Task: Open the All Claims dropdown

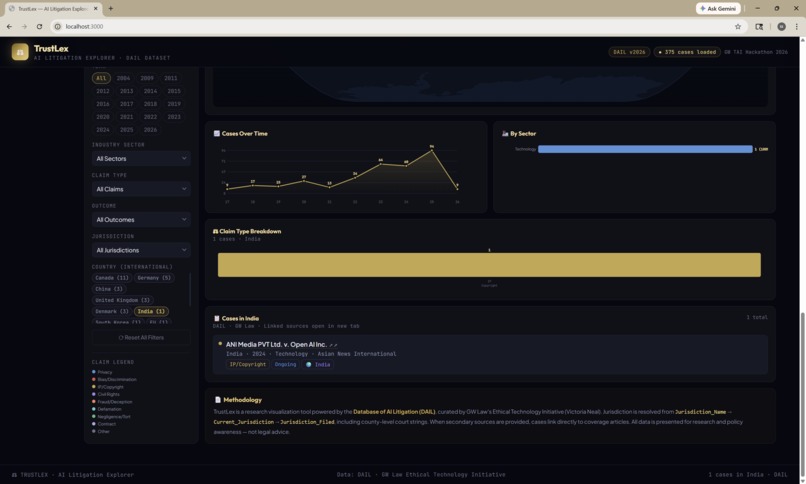Action: [x=141, y=189]
